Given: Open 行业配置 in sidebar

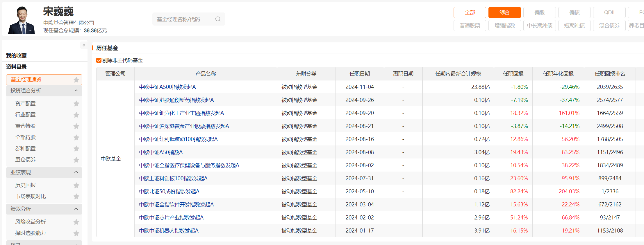Looking at the screenshot, I should pos(25,115).
